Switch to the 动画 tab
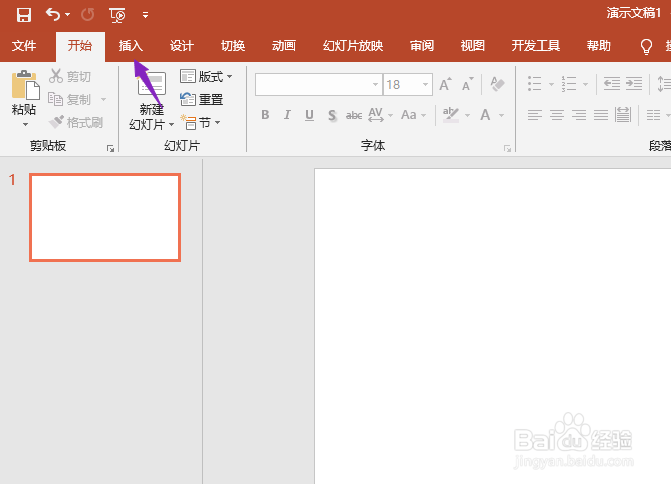671x484 pixels. [x=284, y=46]
